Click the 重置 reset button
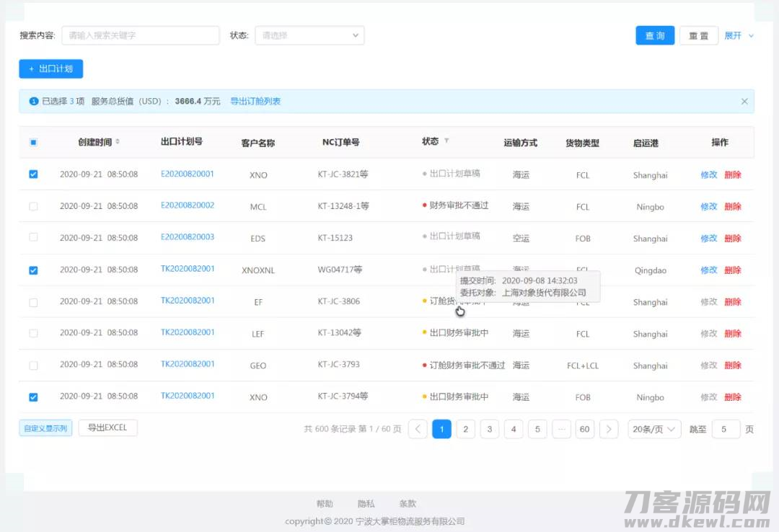The width and height of the screenshot is (779, 532). [698, 35]
